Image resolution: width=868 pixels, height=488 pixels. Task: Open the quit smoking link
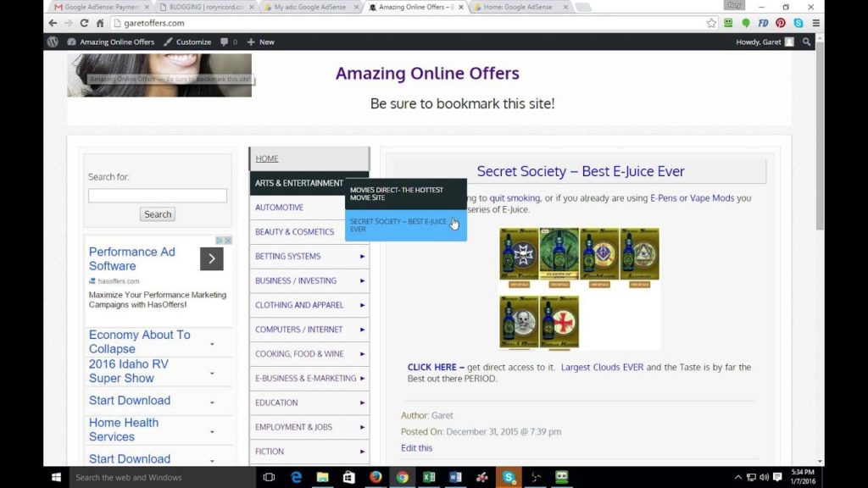pos(515,197)
